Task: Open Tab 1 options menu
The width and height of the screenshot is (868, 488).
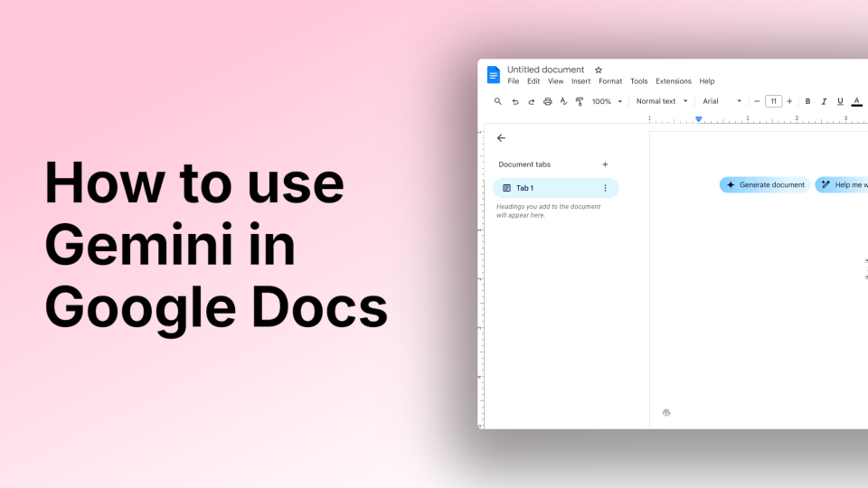Action: (x=605, y=188)
